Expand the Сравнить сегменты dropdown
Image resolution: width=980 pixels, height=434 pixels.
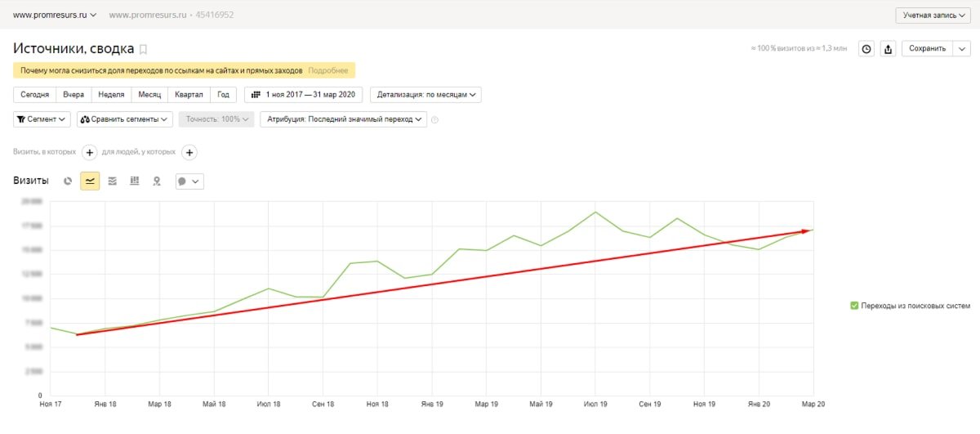tap(124, 119)
